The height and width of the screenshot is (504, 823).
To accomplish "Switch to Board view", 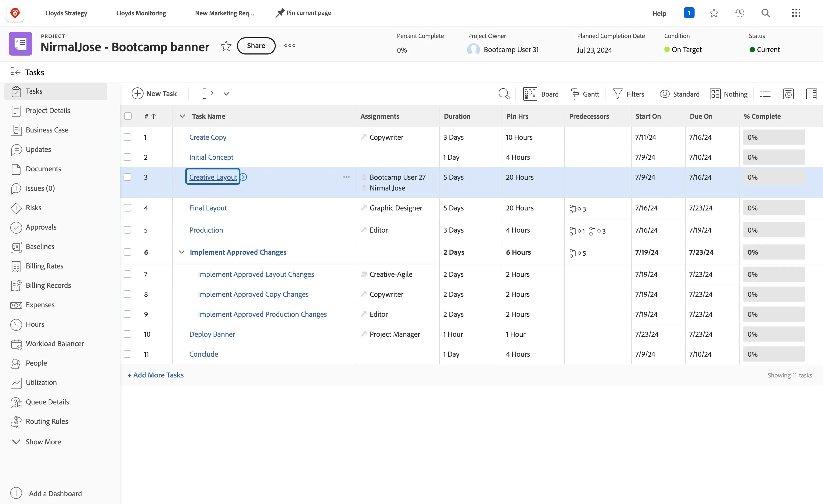I will [x=541, y=94].
